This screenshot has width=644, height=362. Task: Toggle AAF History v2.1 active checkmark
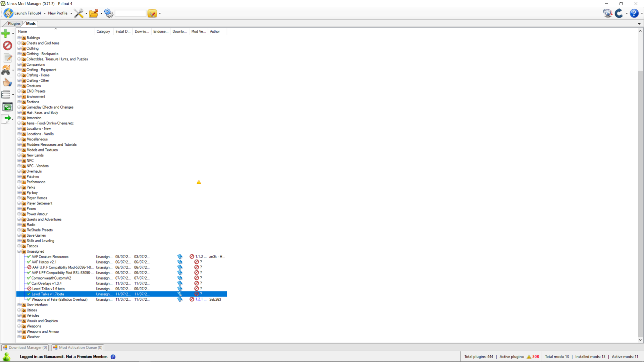pos(29,262)
